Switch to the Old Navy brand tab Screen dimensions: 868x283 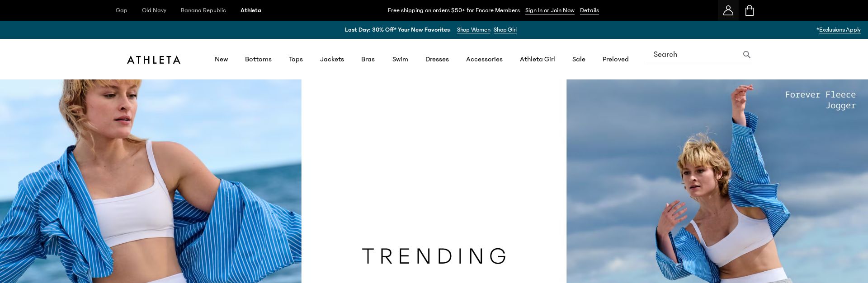154,10
